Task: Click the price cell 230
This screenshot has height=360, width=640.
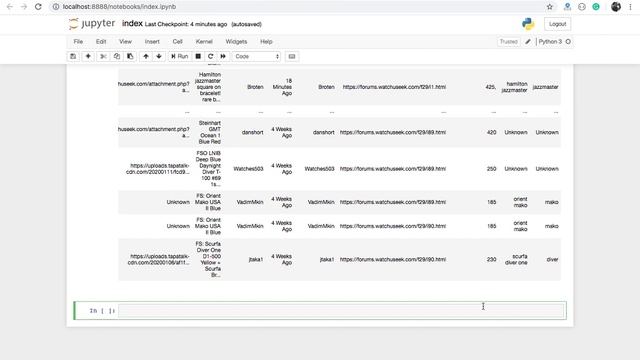Action: (491, 259)
